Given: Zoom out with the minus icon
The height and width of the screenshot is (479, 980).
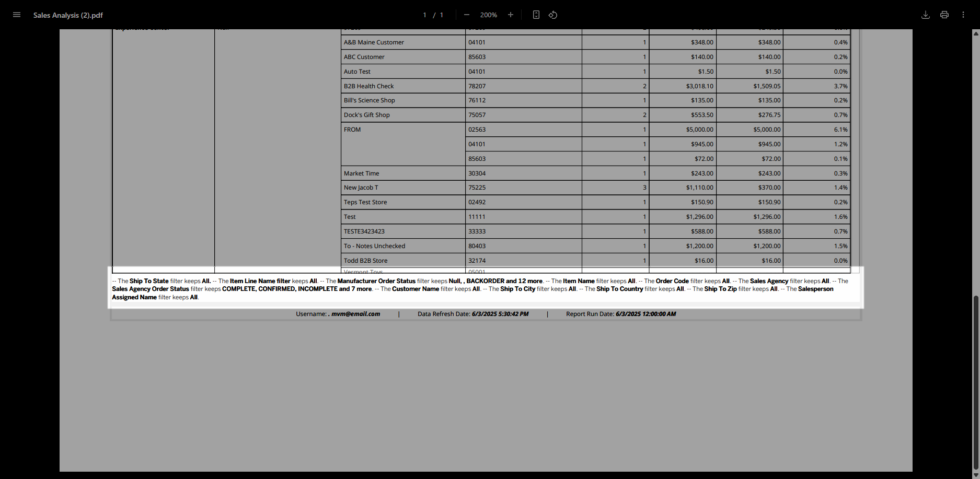Looking at the screenshot, I should [467, 15].
